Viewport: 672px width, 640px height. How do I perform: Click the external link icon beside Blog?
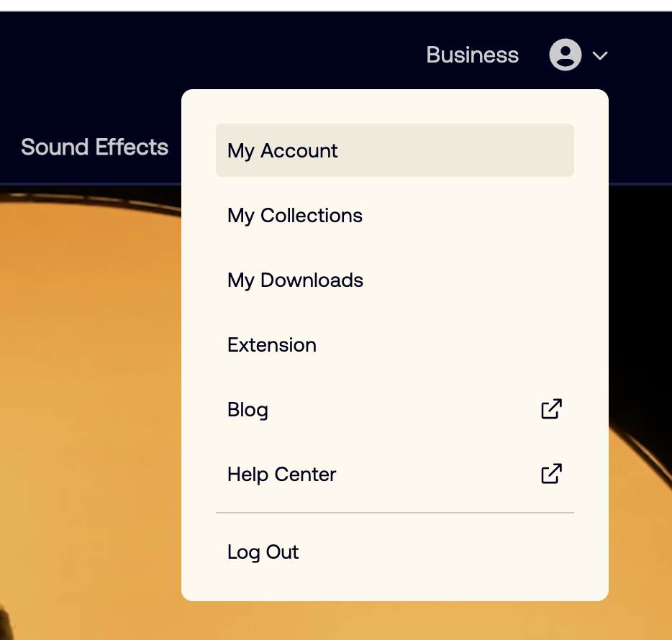point(552,409)
